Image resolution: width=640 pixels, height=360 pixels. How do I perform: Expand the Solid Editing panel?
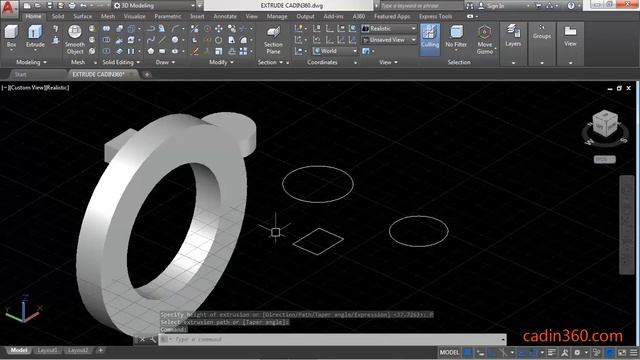pos(121,62)
